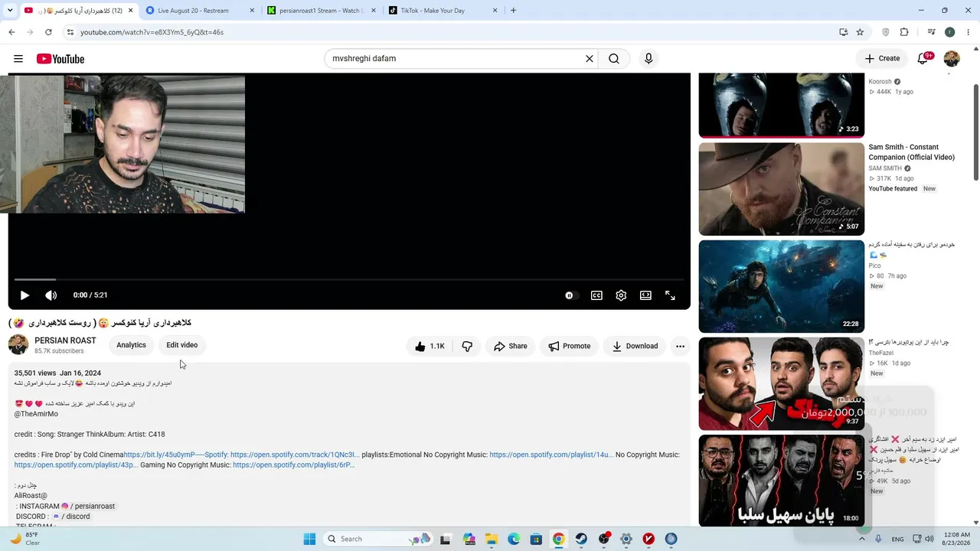Image resolution: width=980 pixels, height=551 pixels.
Task: Reload the current page
Action: (x=48, y=32)
